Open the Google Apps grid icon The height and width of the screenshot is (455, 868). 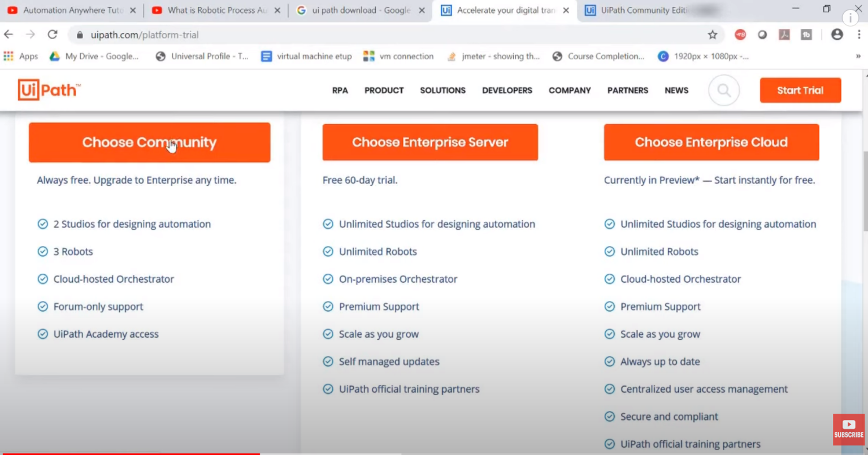click(8, 56)
